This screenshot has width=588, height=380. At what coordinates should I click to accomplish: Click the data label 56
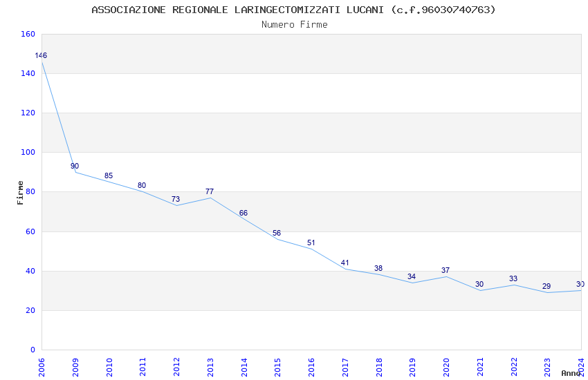point(277,233)
